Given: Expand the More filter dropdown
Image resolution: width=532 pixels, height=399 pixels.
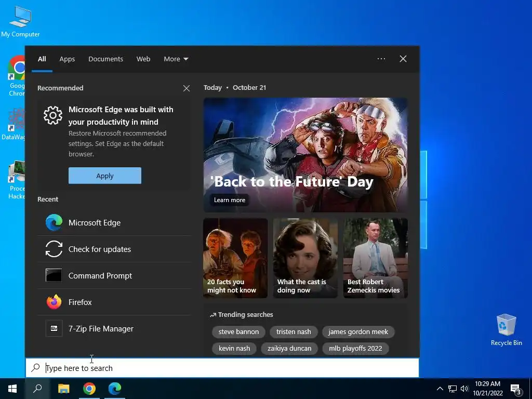Looking at the screenshot, I should point(176,59).
